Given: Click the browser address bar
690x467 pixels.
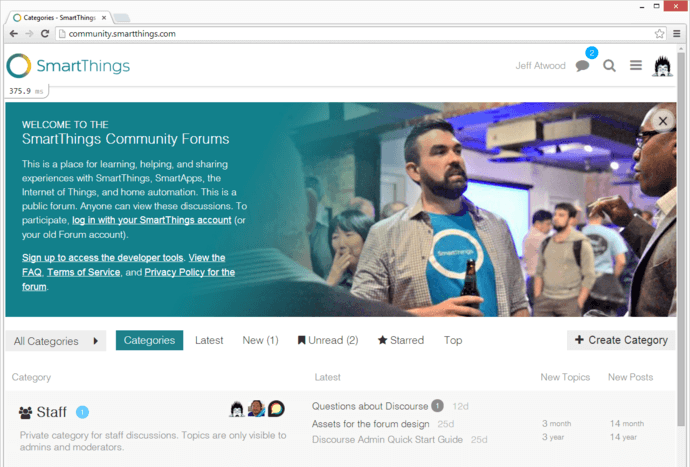Looking at the screenshot, I should point(350,33).
